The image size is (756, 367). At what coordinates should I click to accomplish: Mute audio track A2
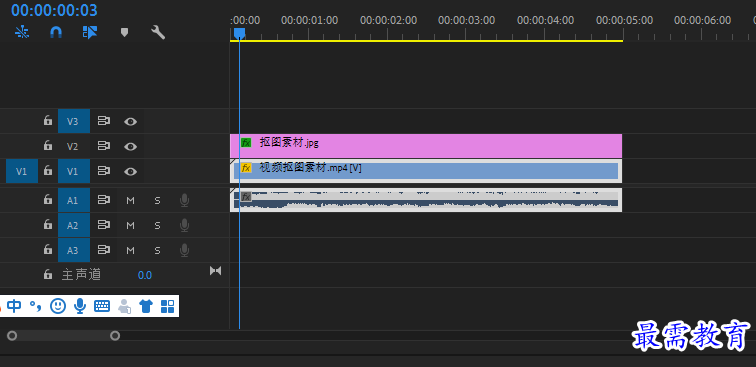pos(130,225)
